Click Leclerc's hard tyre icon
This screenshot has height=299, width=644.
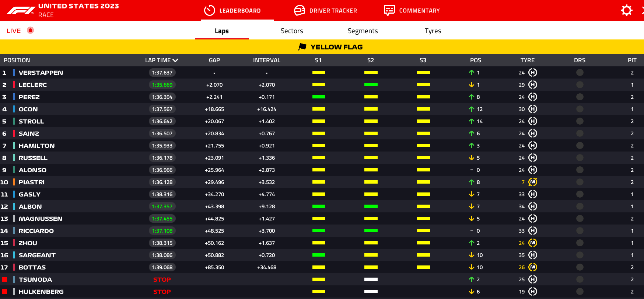pyautogui.click(x=533, y=85)
